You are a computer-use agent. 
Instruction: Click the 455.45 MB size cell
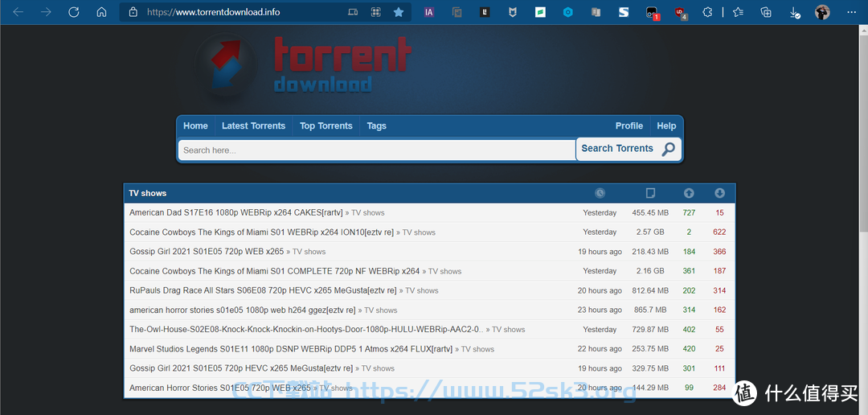(650, 213)
